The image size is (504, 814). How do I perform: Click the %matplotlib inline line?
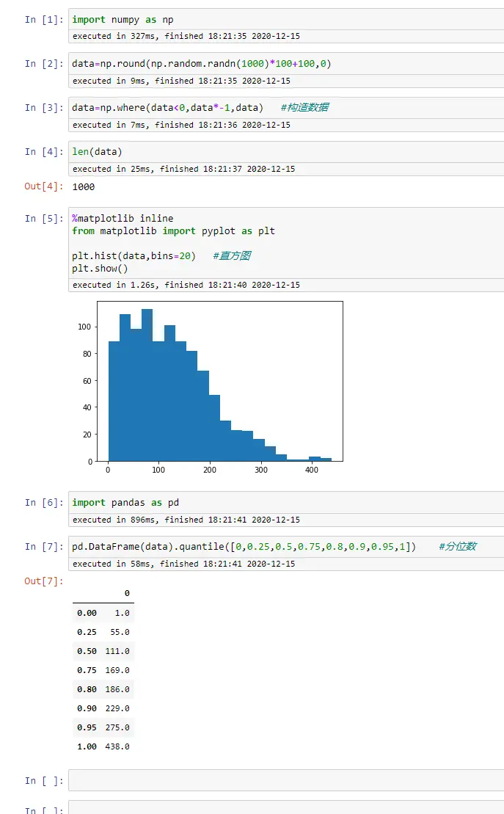(123, 219)
